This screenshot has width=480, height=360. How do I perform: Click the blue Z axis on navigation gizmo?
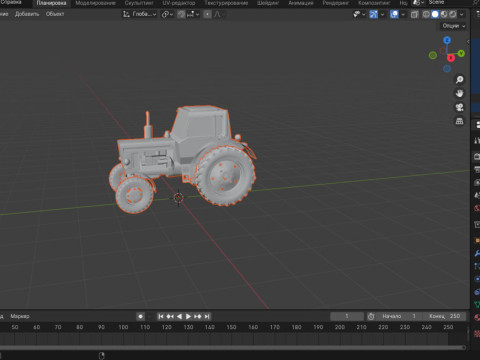point(447,40)
